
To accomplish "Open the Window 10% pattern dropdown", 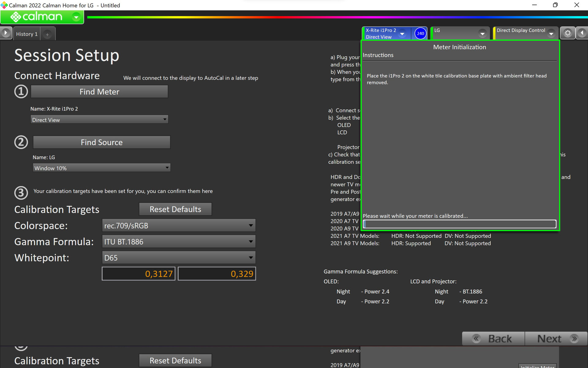I will pos(101,168).
